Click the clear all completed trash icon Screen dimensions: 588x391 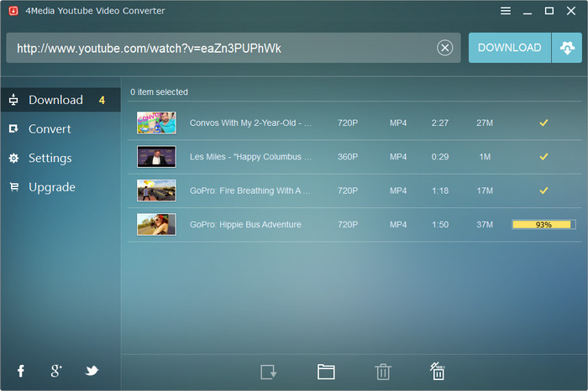pos(438,371)
